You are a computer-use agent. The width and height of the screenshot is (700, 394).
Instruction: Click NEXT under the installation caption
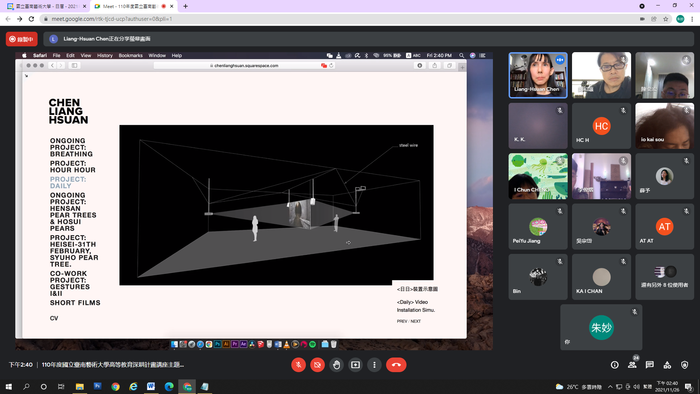pyautogui.click(x=416, y=321)
